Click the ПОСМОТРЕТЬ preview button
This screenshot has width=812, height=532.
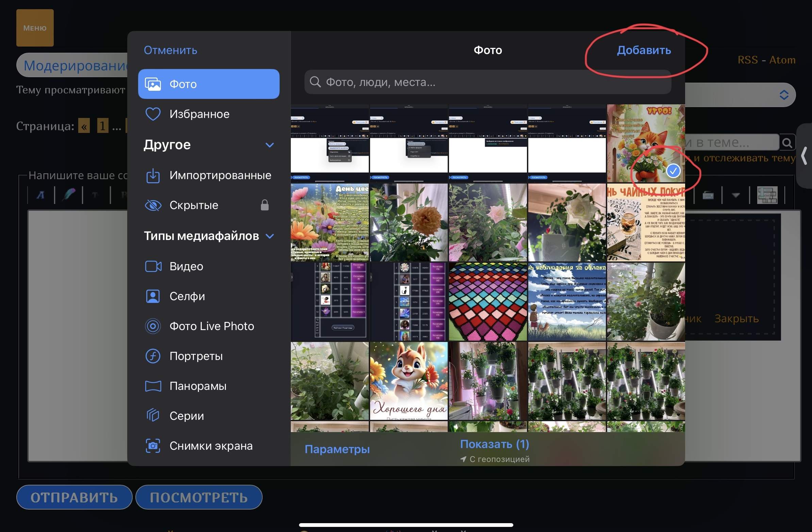point(199,497)
